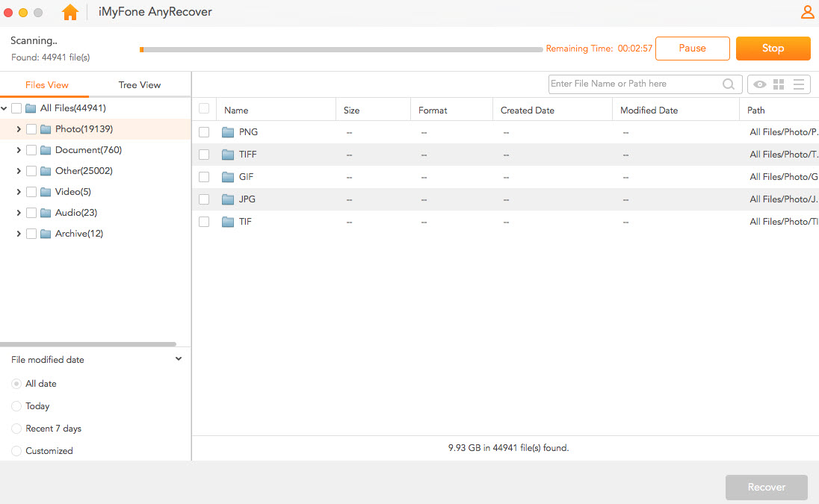Image resolution: width=819 pixels, height=504 pixels.
Task: Open the PNG folder icon
Action: coord(229,132)
